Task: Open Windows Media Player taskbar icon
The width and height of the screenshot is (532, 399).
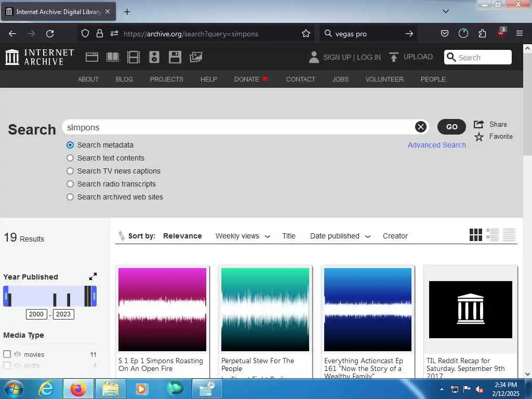Action: click(141, 389)
